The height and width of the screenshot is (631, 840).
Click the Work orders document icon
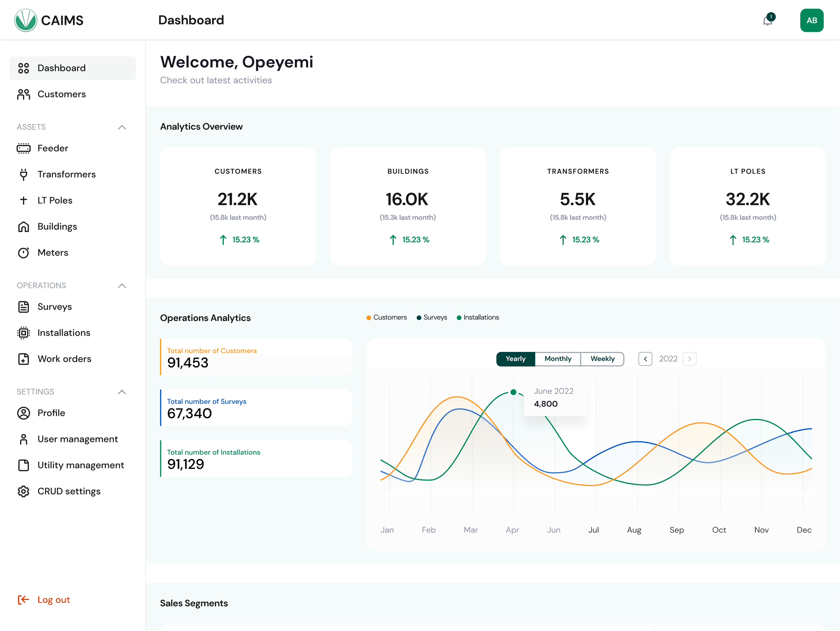tap(23, 359)
